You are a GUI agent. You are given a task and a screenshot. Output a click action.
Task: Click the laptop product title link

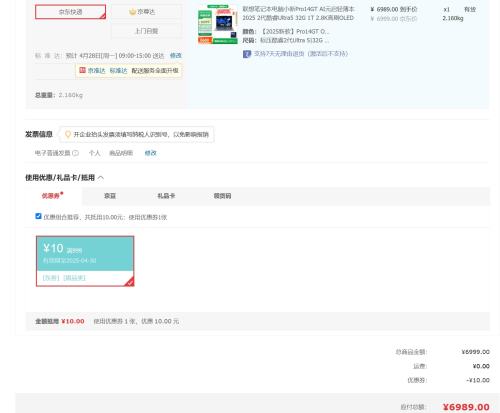tap(298, 13)
